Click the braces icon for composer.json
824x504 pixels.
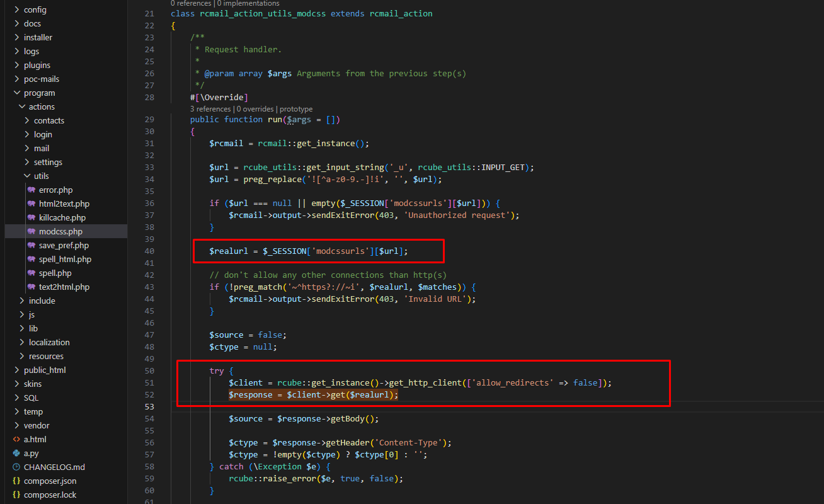click(x=17, y=481)
